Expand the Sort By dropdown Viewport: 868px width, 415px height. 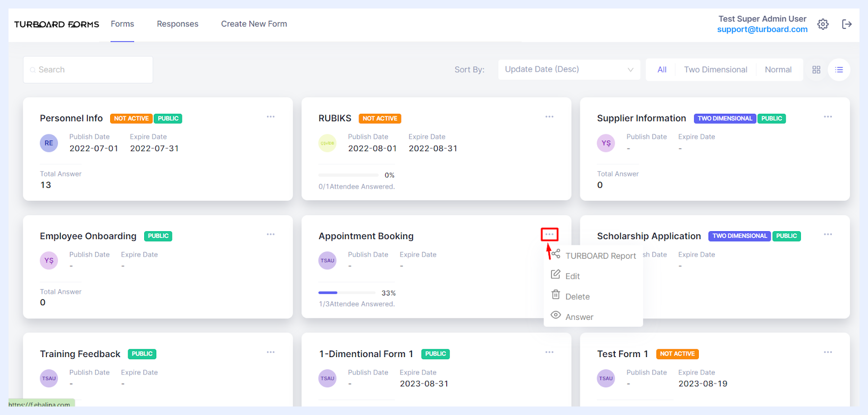coord(569,70)
